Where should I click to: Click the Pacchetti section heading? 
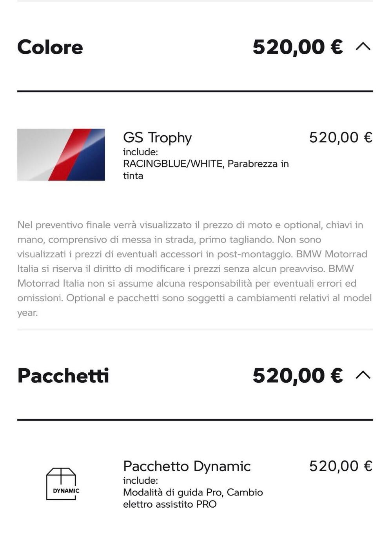(x=63, y=375)
